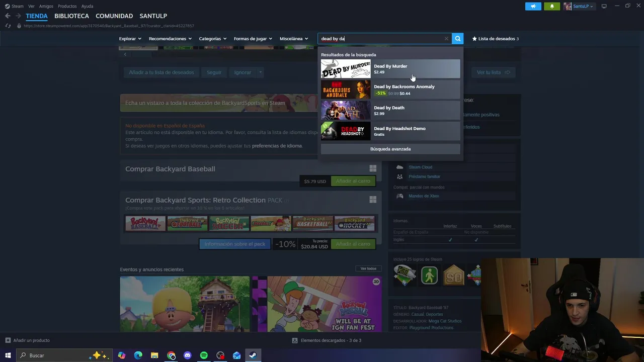Open Discord from the taskbar

point(188,355)
